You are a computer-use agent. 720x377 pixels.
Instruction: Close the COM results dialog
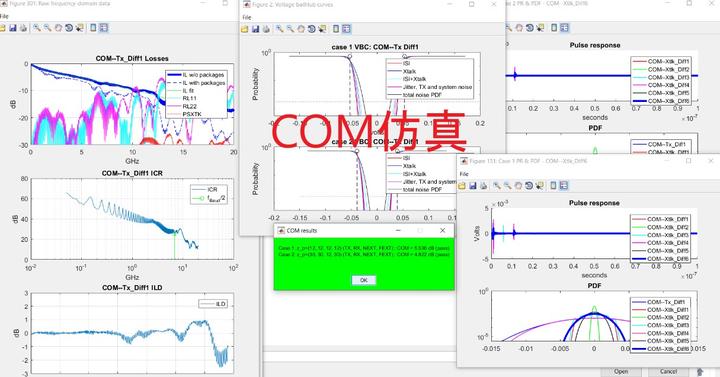point(443,231)
